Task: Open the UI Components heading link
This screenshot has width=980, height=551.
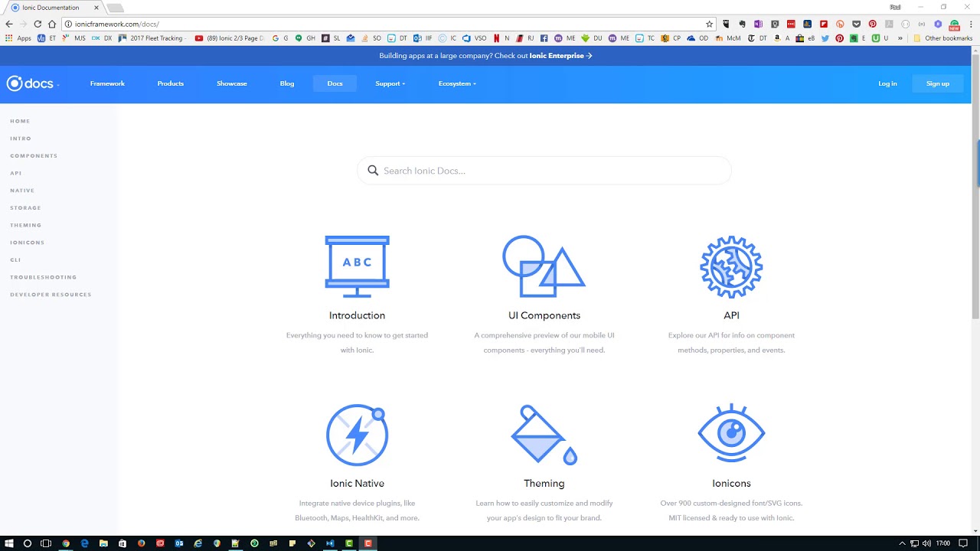Action: click(x=544, y=315)
